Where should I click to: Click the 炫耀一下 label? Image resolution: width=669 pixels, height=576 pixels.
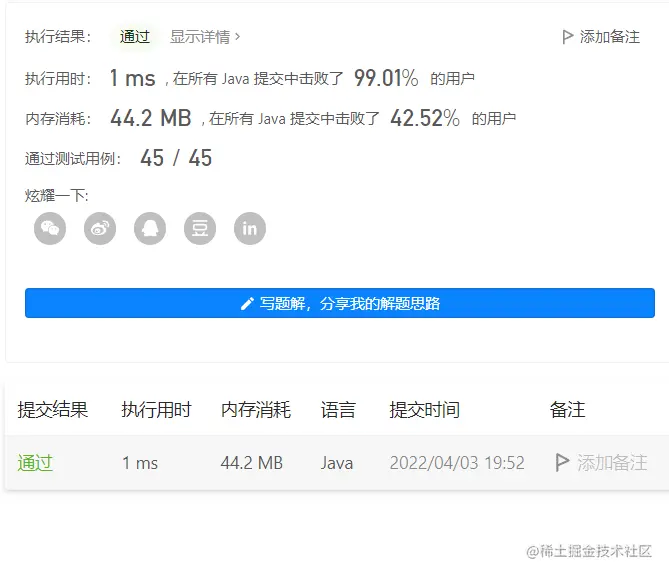[x=56, y=196]
